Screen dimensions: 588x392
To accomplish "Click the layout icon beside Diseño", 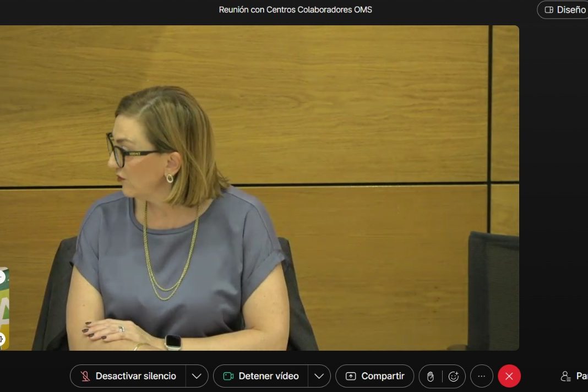I will coord(549,10).
